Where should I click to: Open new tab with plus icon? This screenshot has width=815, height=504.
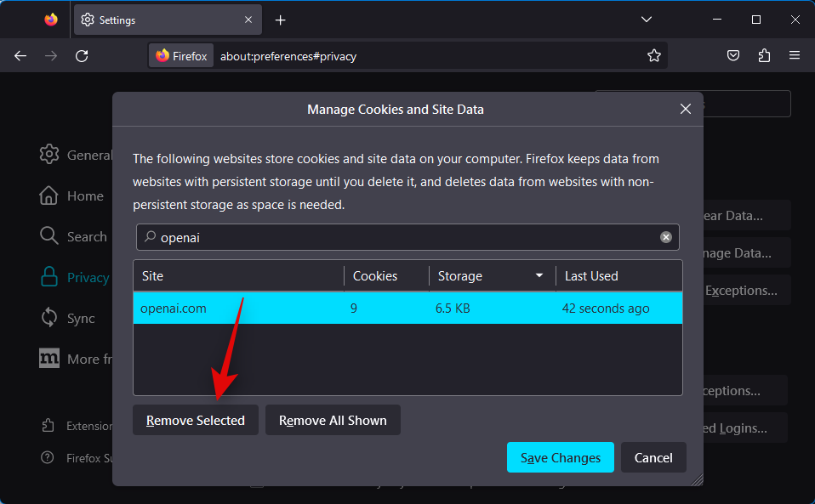[x=281, y=20]
